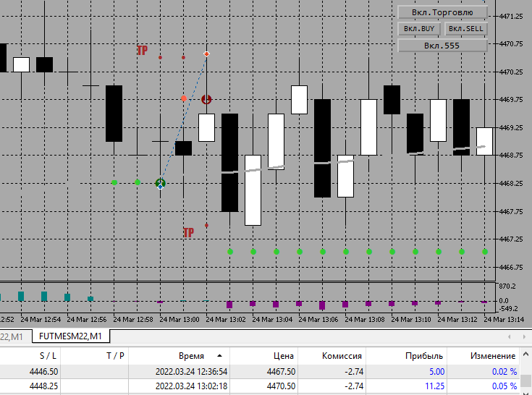Sort by the Цена column header
This screenshot has height=395, width=532.
pyautogui.click(x=264, y=356)
